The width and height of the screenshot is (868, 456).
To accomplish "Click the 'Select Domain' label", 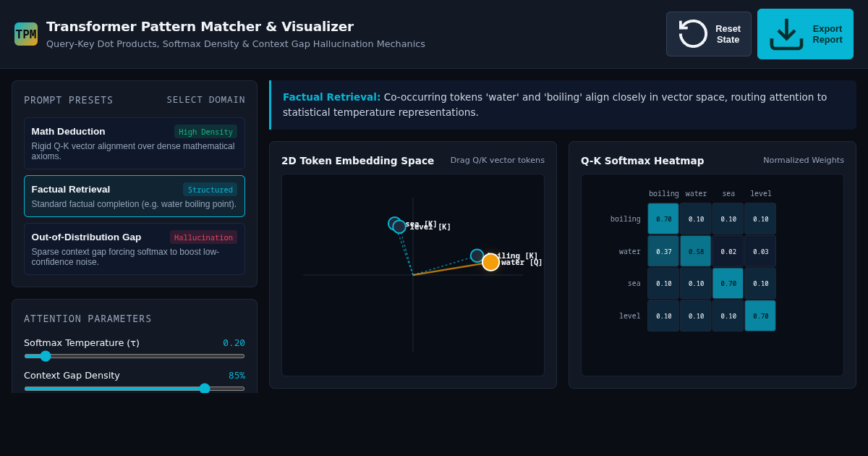I will tap(206, 100).
